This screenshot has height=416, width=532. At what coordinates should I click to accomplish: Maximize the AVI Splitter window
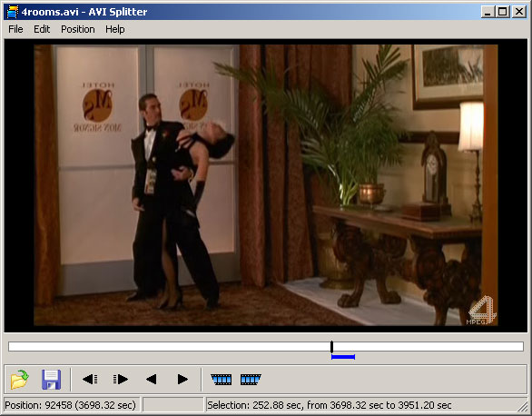(x=502, y=12)
